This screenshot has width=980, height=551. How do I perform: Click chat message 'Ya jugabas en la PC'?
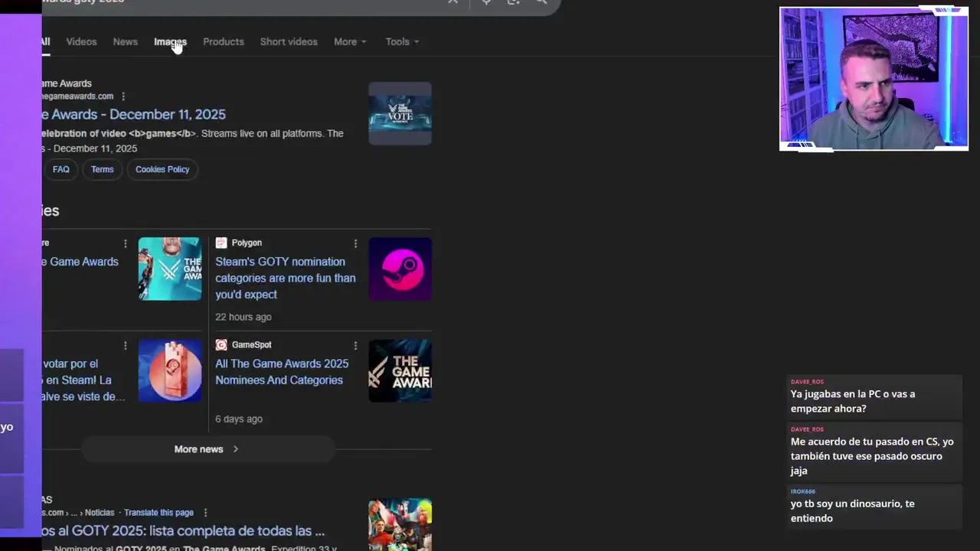[875, 396]
